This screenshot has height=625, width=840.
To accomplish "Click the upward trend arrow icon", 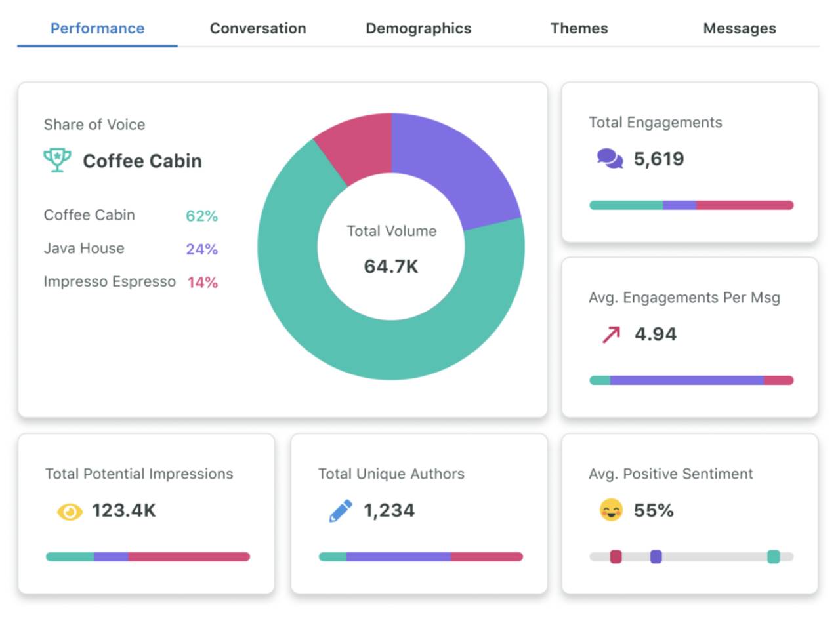I will pyautogui.click(x=611, y=334).
